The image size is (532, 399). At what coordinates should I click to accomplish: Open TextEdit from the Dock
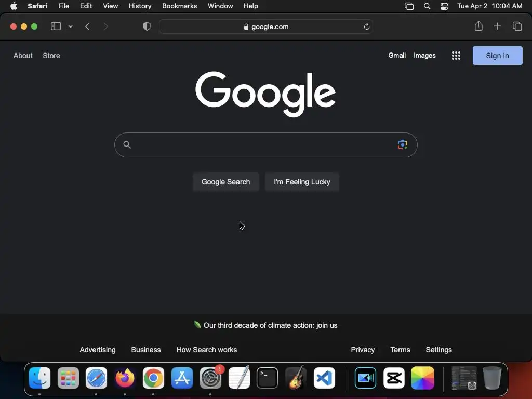[x=239, y=378]
